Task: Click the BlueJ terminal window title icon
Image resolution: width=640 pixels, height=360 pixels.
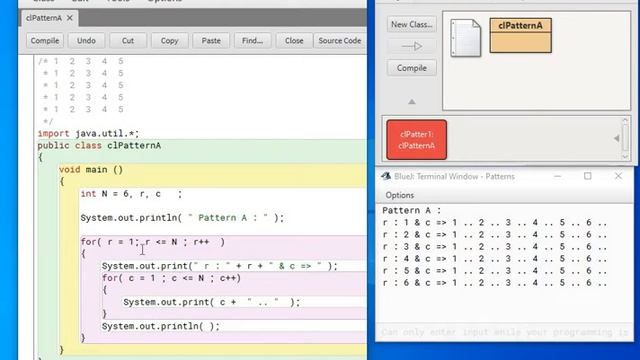Action: (x=386, y=176)
